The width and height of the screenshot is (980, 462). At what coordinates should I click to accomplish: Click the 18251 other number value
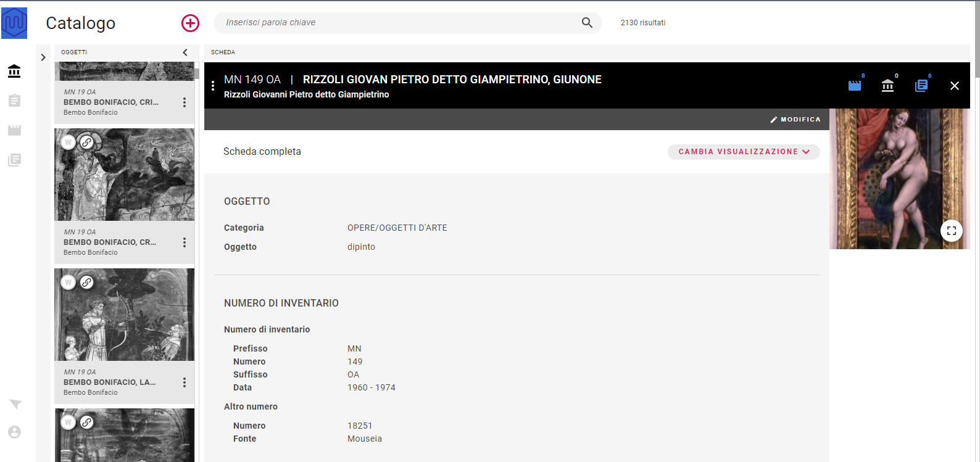360,426
